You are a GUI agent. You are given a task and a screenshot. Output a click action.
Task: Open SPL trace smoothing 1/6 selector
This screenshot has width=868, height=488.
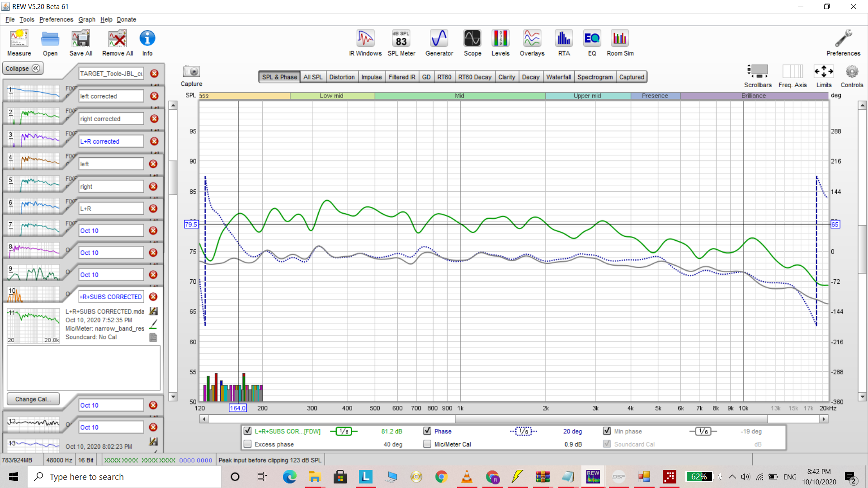344,432
